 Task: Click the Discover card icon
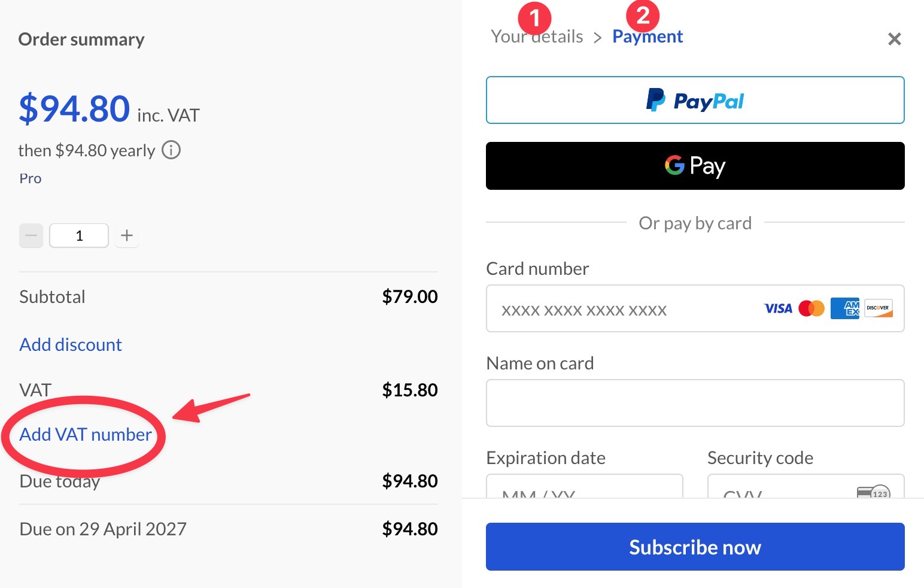877,308
